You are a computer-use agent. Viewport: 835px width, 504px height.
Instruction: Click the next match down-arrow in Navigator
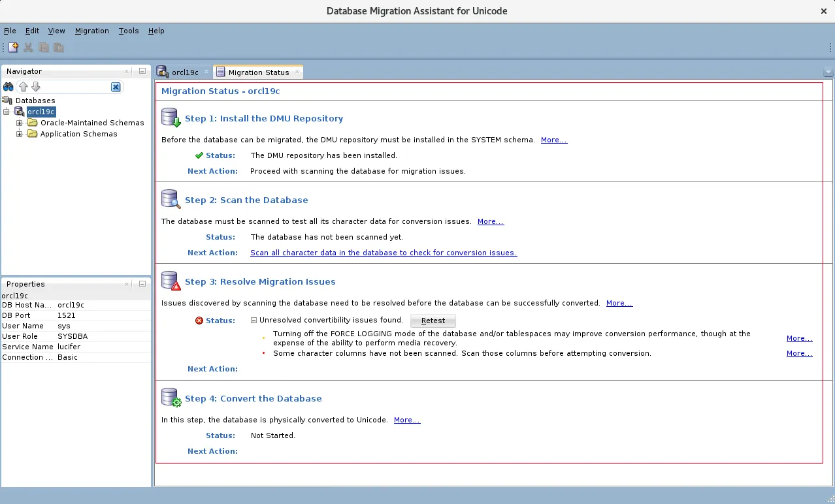[36, 87]
